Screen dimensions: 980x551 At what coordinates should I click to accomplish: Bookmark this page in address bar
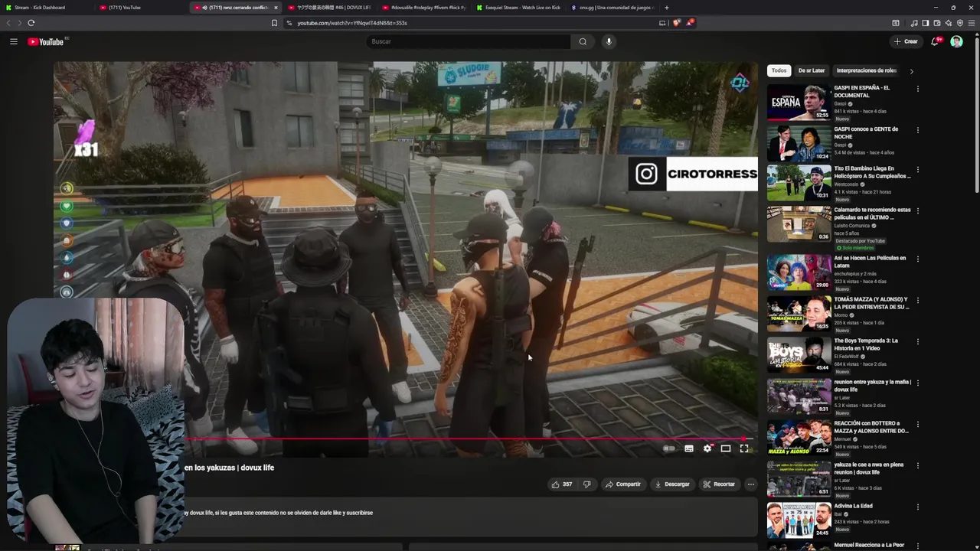coord(274,23)
